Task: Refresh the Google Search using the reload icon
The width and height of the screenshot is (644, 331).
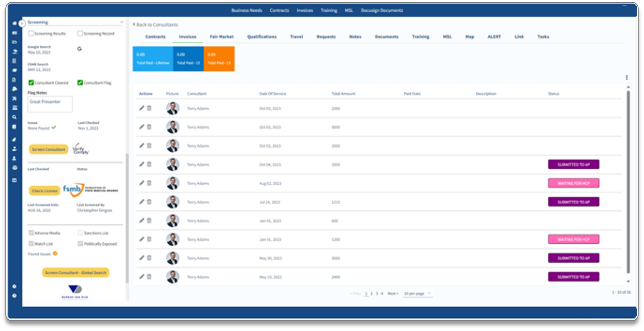Action: [79, 49]
